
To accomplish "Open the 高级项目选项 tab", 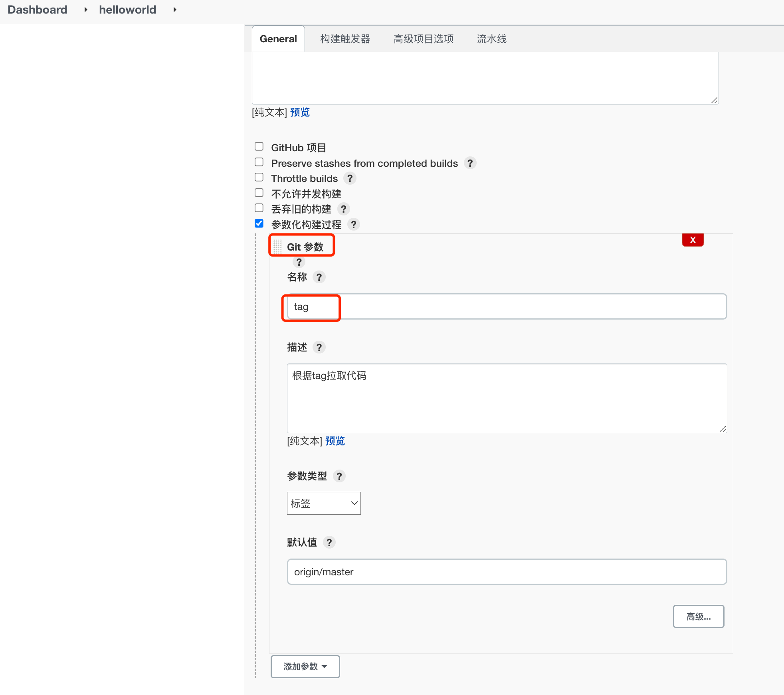I will point(424,39).
